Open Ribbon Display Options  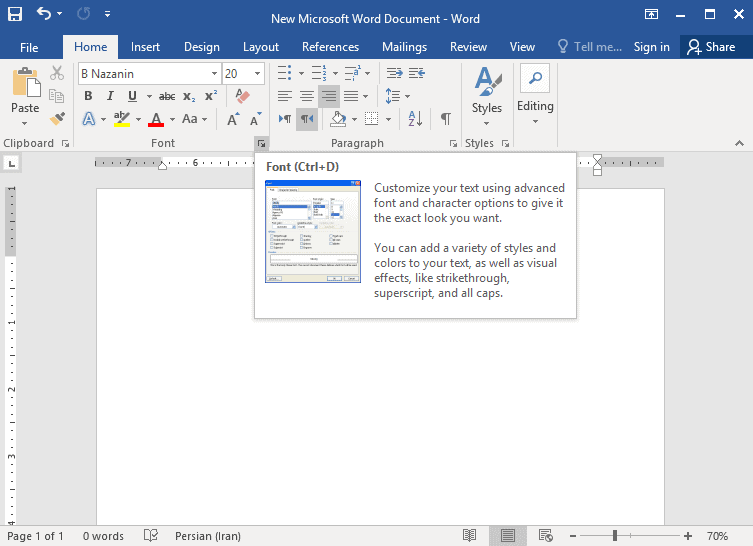(x=651, y=14)
